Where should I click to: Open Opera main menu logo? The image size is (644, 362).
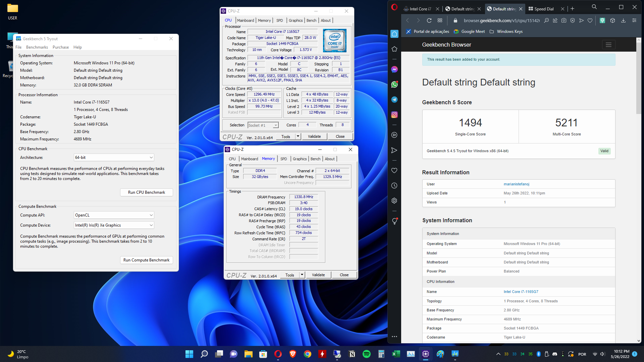(394, 7)
